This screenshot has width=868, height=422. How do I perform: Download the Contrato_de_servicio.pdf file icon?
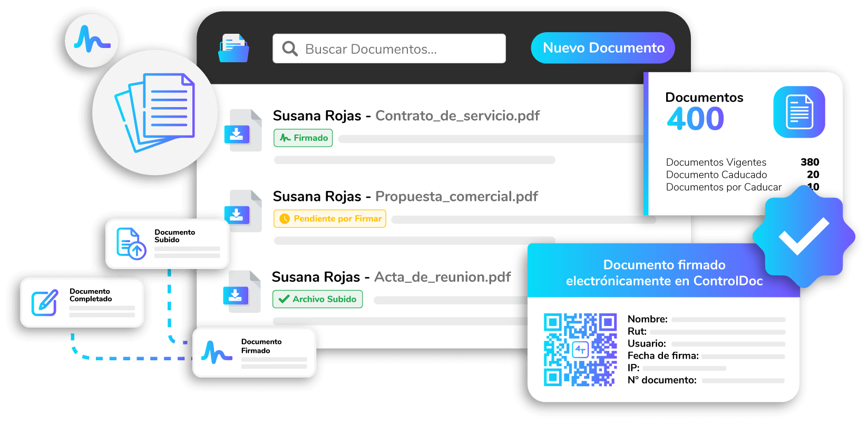click(243, 130)
